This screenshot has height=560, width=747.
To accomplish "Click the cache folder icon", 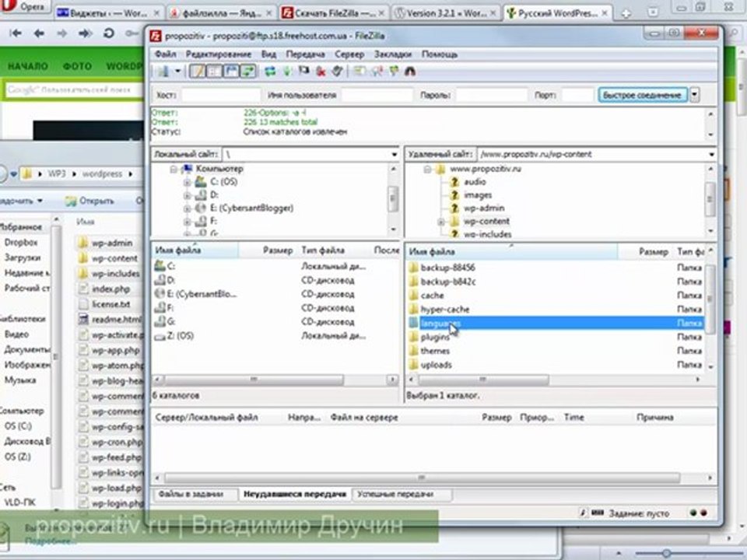I will tap(413, 296).
